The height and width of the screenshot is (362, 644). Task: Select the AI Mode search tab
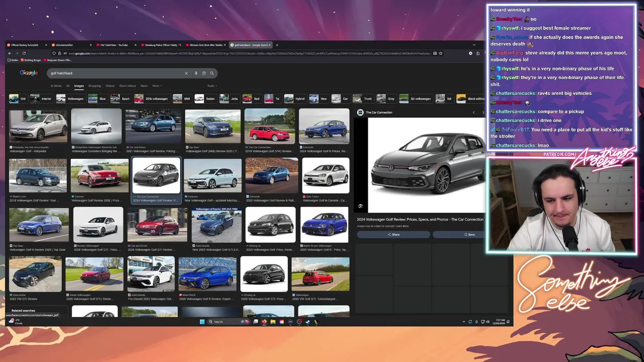coord(56,86)
